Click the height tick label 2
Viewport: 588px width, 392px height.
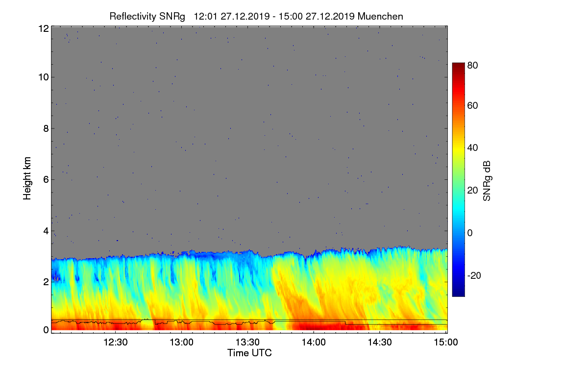46,282
